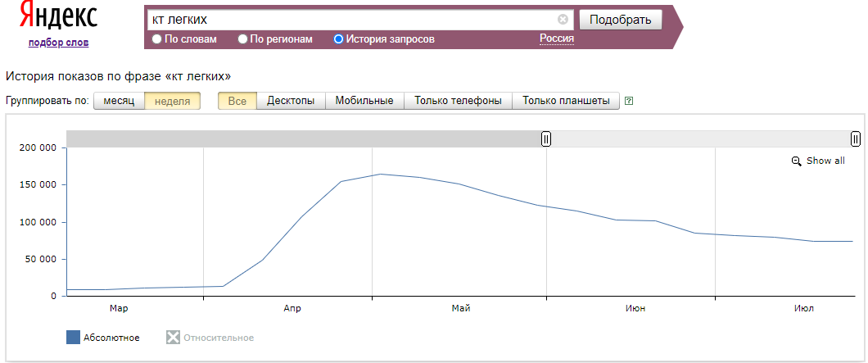Select the По регионам radio button
The width and height of the screenshot is (868, 363).
242,39
